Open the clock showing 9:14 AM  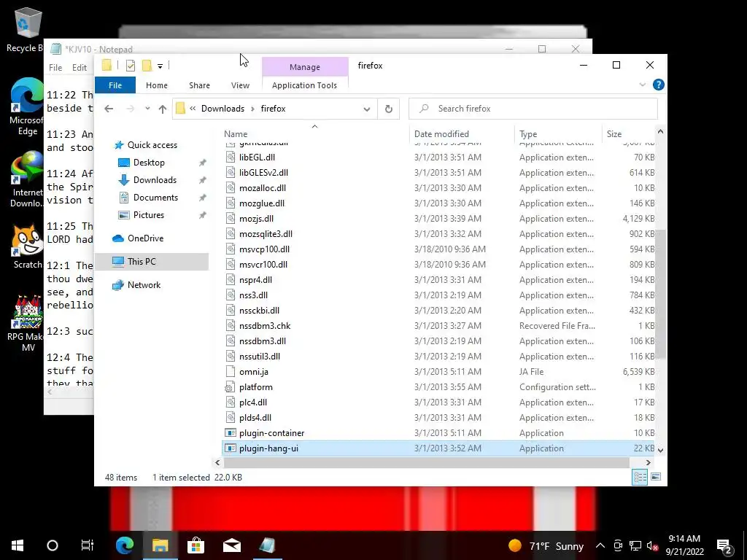click(684, 545)
